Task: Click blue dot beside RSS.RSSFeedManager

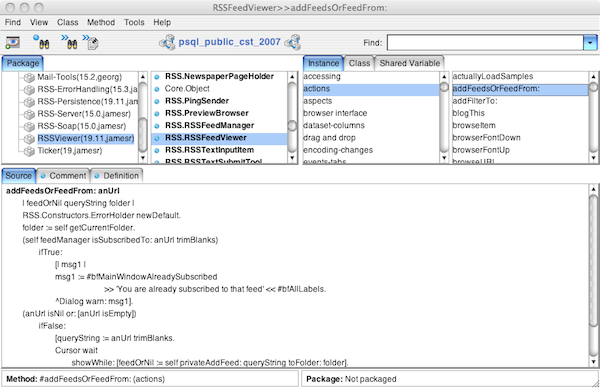Action: (x=157, y=126)
